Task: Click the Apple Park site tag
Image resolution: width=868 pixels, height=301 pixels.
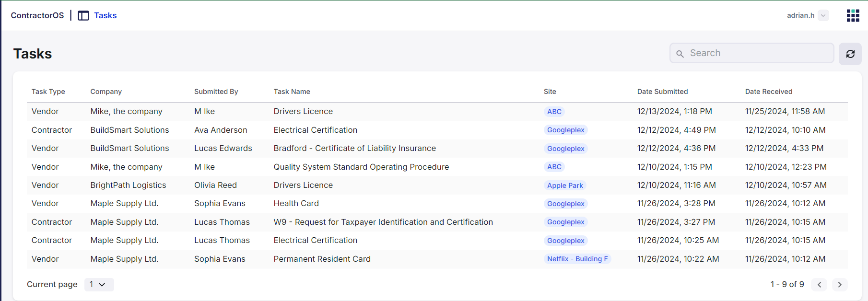Action: point(565,185)
